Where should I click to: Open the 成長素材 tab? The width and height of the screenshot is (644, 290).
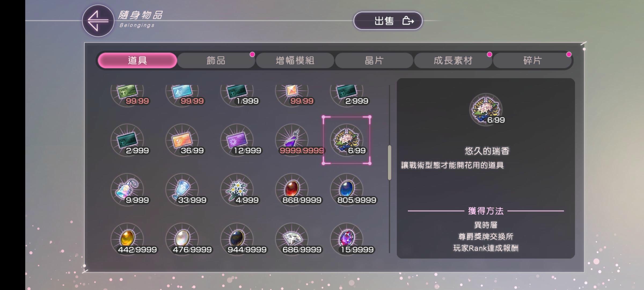pyautogui.click(x=453, y=60)
